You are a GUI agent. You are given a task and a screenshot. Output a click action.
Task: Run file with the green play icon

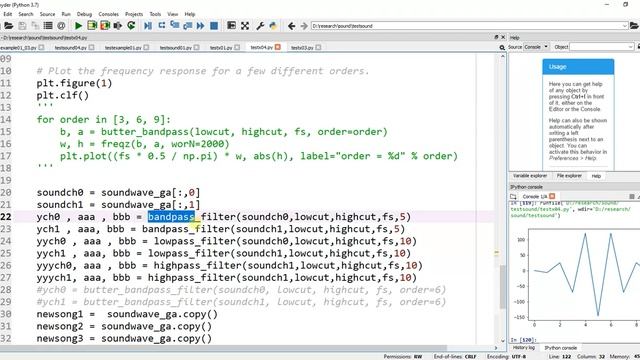[78, 26]
